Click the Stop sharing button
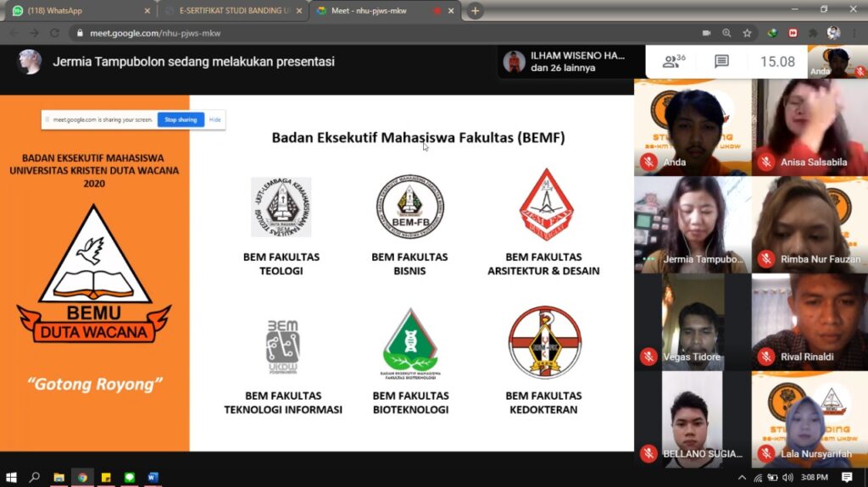 tap(181, 119)
